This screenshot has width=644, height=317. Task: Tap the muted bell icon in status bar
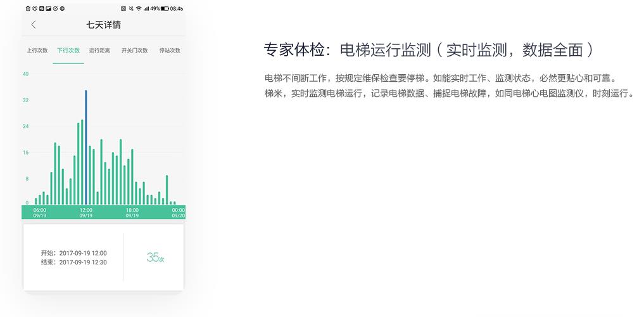[x=130, y=8]
